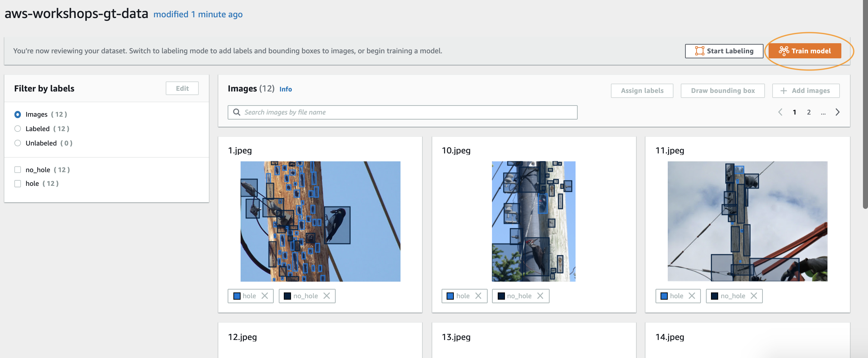
Task: Check the hole filter checkbox
Action: click(x=18, y=184)
